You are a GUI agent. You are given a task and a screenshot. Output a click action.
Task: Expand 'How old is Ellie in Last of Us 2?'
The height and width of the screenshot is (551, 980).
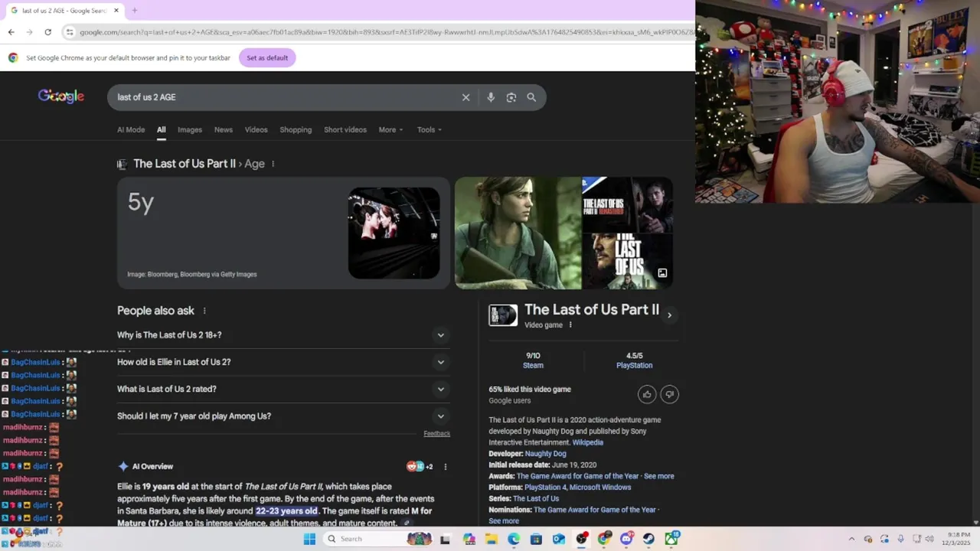(283, 362)
